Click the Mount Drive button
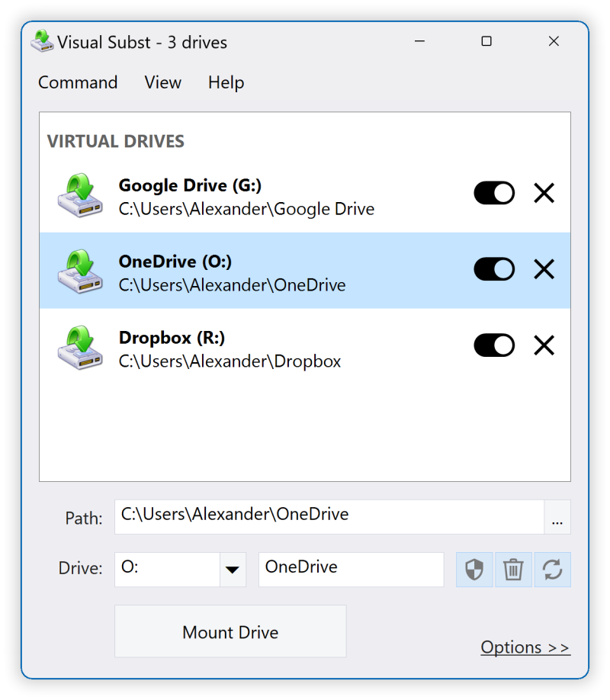 click(x=230, y=631)
